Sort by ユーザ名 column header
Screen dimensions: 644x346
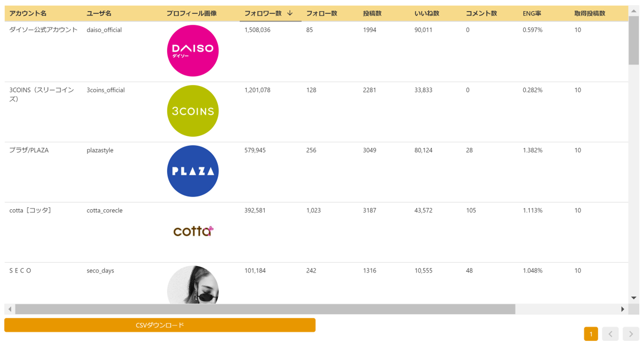(99, 13)
